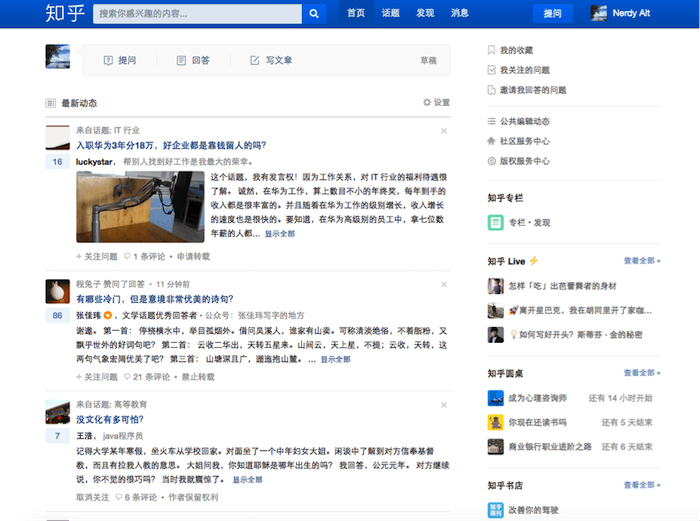Viewport: 700px width, 521px height.
Task: Open the 21 条评论 comments
Action: pyautogui.click(x=147, y=377)
